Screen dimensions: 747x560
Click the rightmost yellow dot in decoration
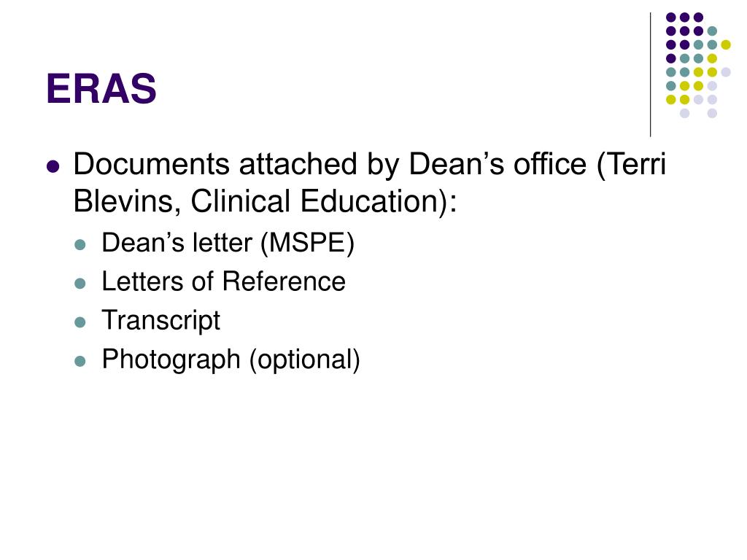(726, 44)
